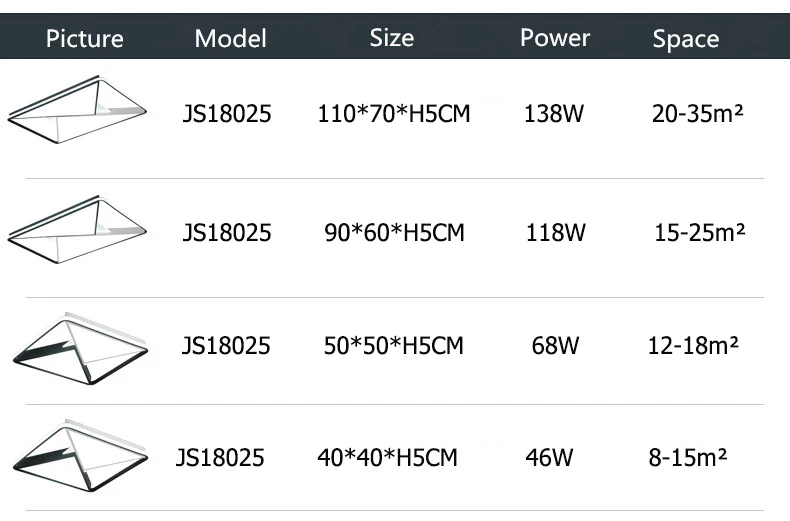Image resolution: width=790 pixels, height=521 pixels.
Task: Click the Power column header
Action: (555, 38)
